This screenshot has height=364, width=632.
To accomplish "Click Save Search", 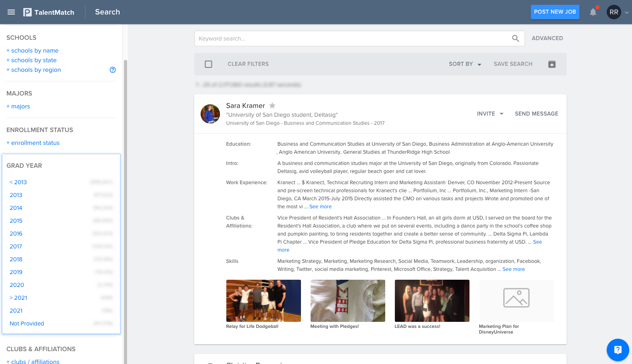I will pyautogui.click(x=513, y=64).
